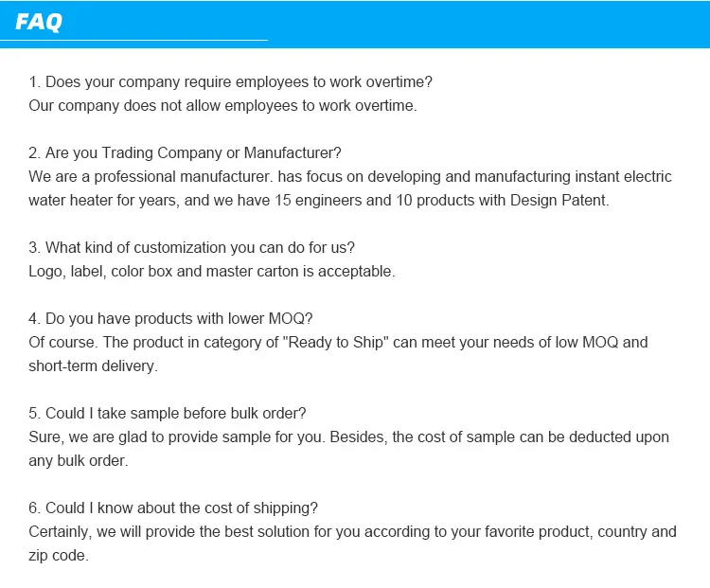
Task: Click the line starting "We are a professional manufacturer"
Action: coord(349,177)
